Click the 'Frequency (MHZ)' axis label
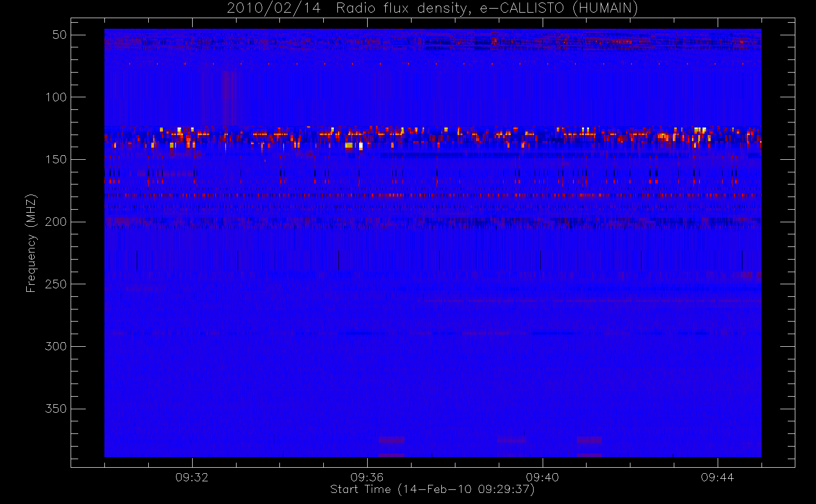The width and height of the screenshot is (816, 504). tap(31, 243)
